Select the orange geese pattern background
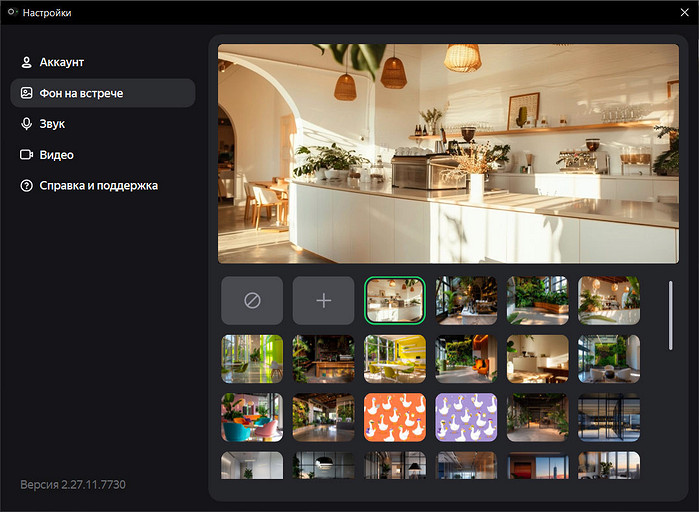 (395, 417)
